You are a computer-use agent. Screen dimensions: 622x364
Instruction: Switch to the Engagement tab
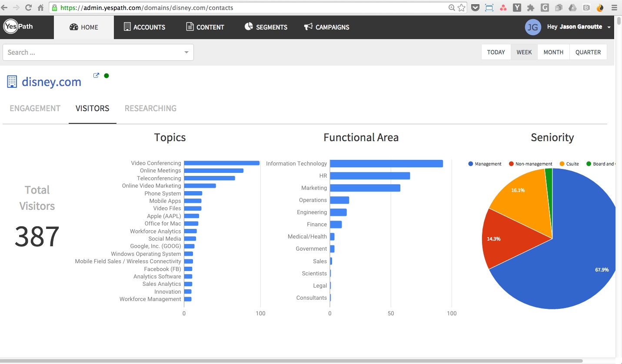coord(35,108)
